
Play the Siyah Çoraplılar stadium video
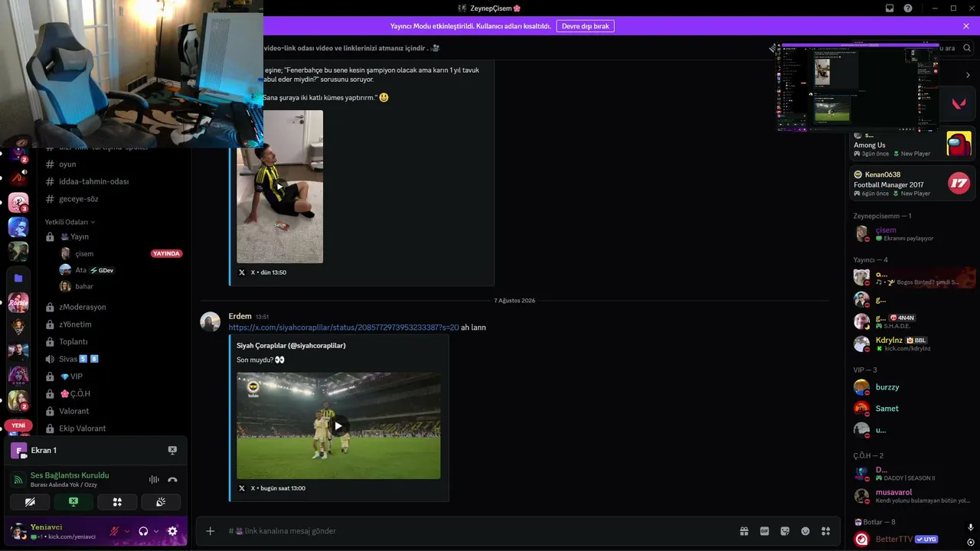(x=338, y=426)
